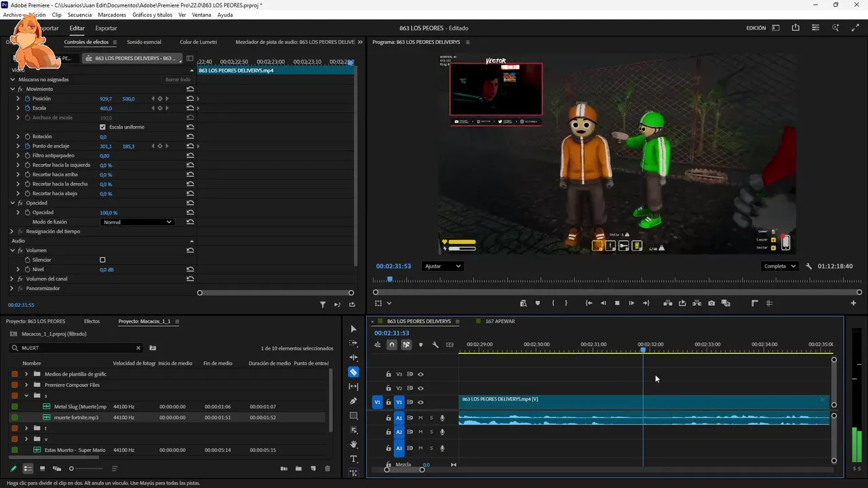The height and width of the screenshot is (488, 868).
Task: Reset the Posición parameter
Action: [190, 98]
